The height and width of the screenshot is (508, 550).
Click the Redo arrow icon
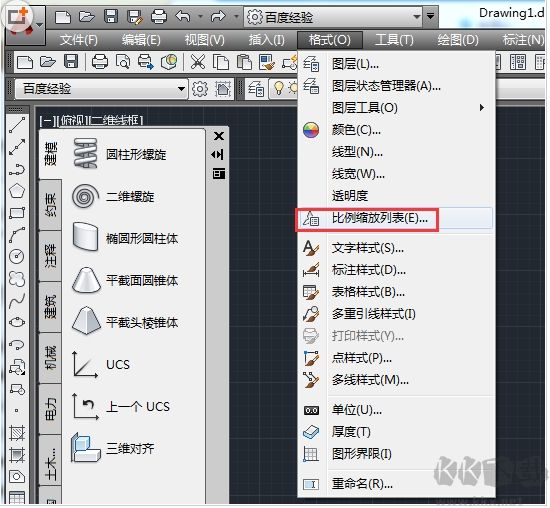219,16
